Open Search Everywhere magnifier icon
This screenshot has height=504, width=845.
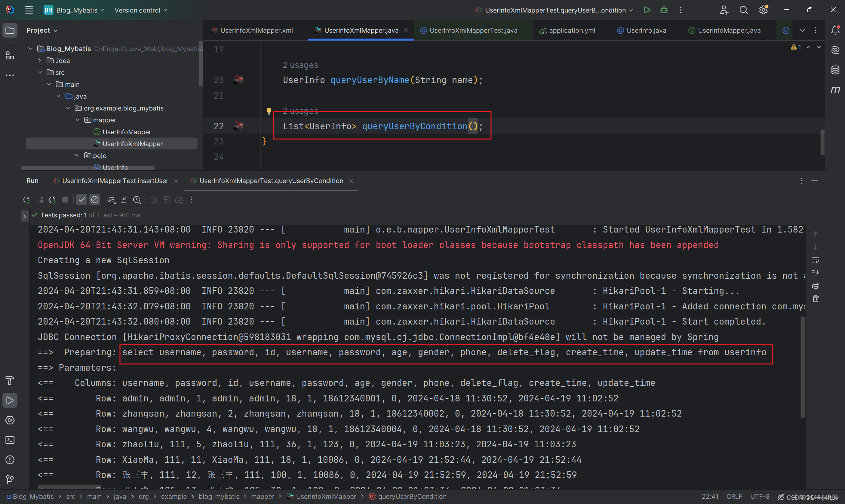(743, 10)
